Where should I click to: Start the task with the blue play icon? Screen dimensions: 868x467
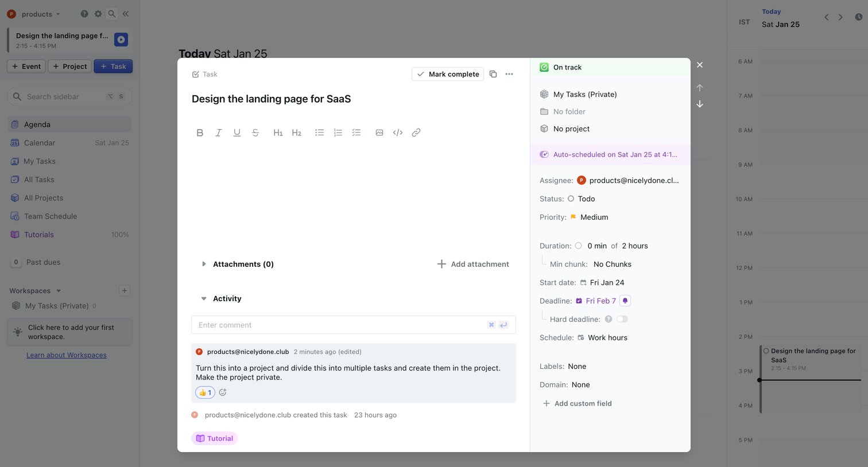coord(121,40)
